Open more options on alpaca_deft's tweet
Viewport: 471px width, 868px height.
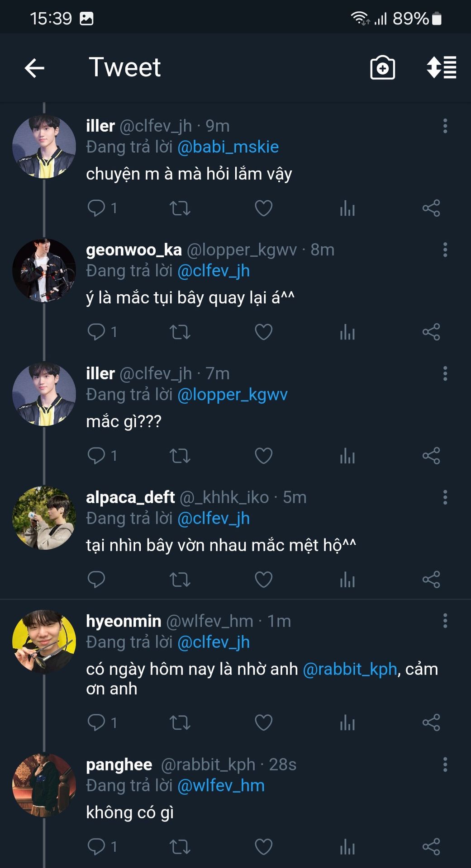click(445, 497)
